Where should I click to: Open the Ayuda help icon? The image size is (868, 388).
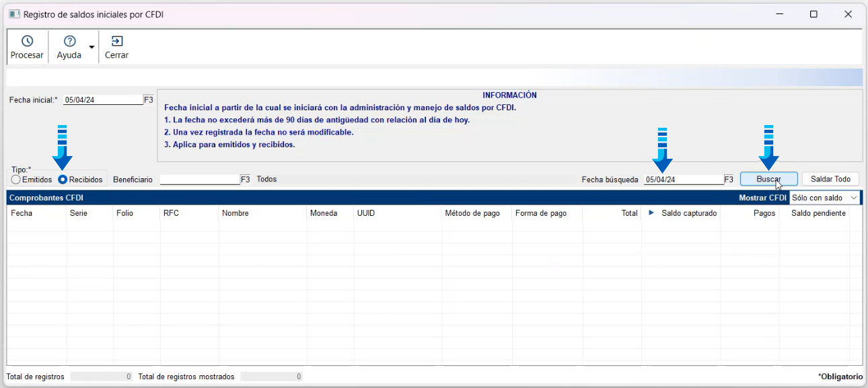[69, 41]
